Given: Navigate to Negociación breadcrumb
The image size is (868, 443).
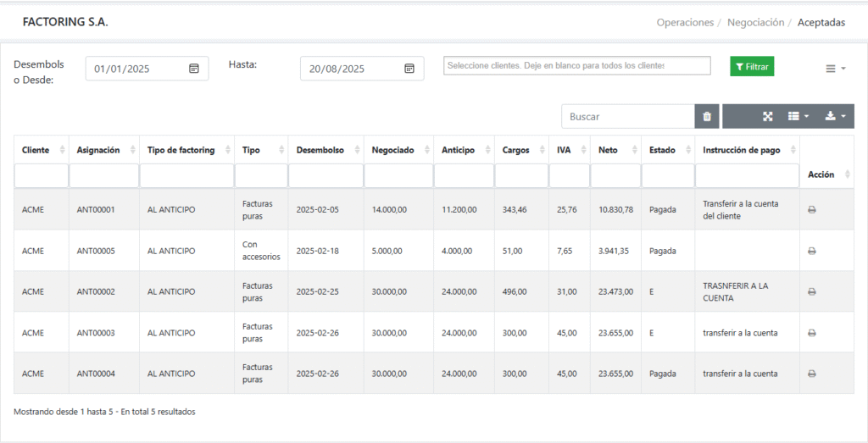Looking at the screenshot, I should (755, 23).
